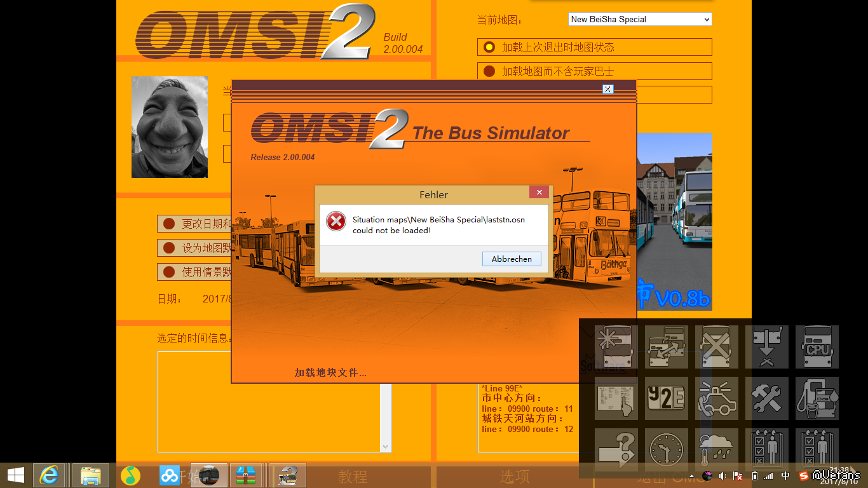The image size is (868, 488).
Task: Click the clock time-setting icon
Action: pos(667,449)
